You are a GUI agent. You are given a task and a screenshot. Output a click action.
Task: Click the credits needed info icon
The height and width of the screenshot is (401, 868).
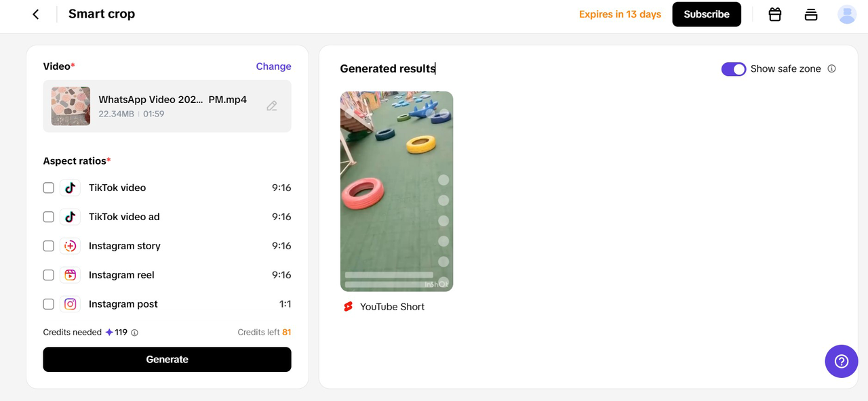click(x=134, y=333)
